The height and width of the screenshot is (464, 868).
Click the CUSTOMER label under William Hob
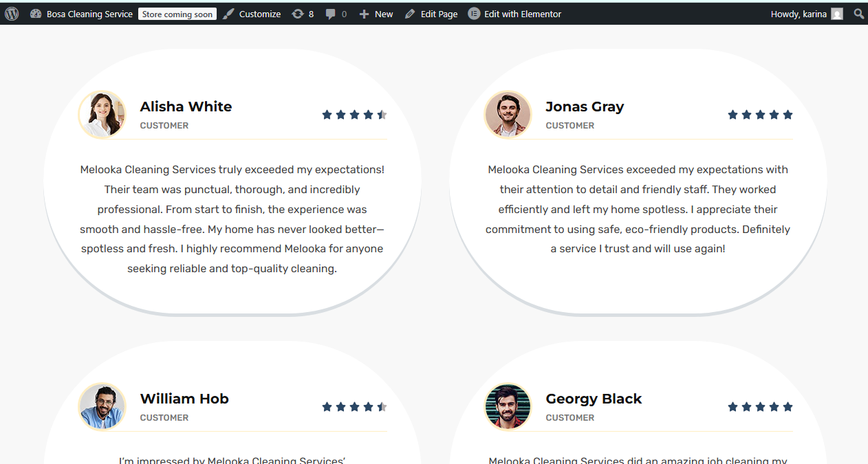(164, 418)
